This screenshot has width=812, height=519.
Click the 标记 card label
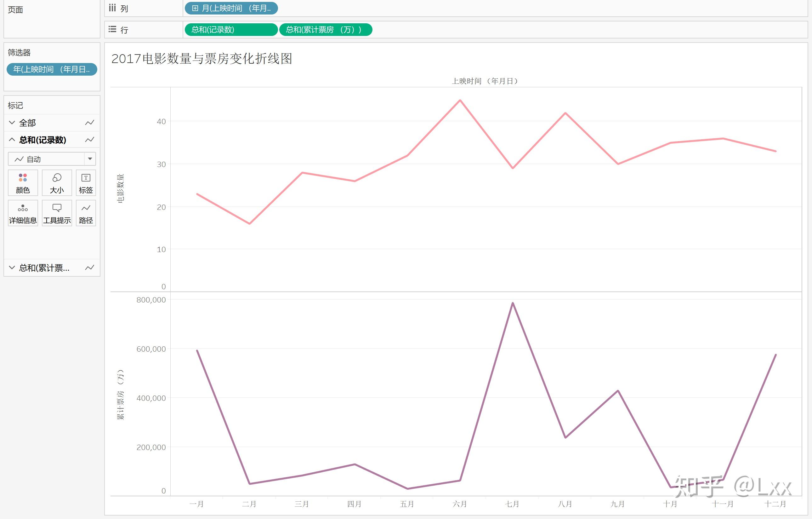(15, 106)
